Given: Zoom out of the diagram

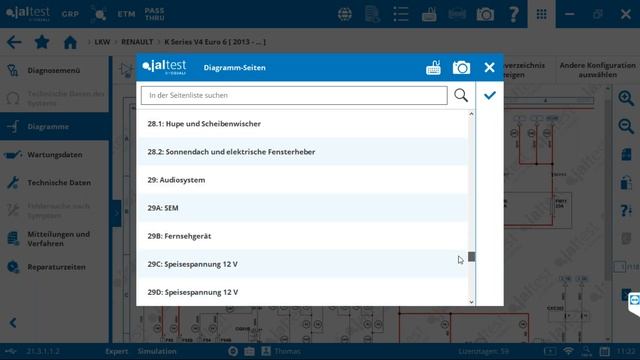Looking at the screenshot, I should [626, 127].
